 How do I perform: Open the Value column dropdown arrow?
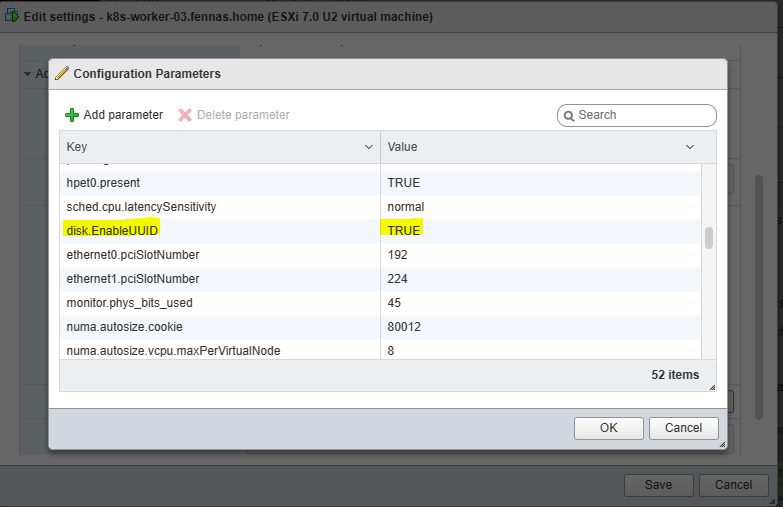690,147
